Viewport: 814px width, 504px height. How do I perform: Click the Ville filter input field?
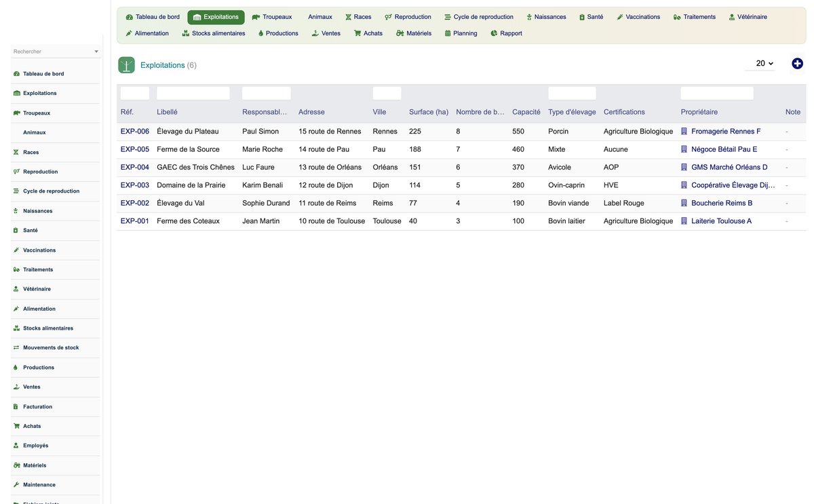coord(387,93)
